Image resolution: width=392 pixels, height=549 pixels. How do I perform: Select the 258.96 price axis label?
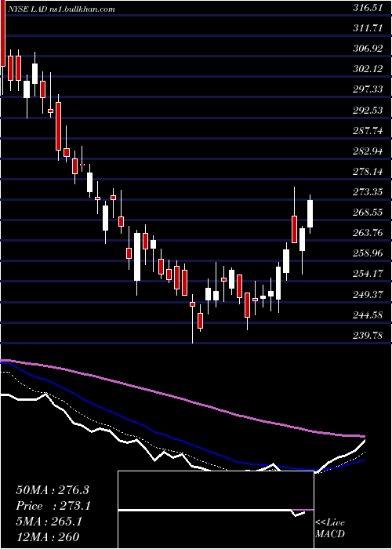coord(368,253)
